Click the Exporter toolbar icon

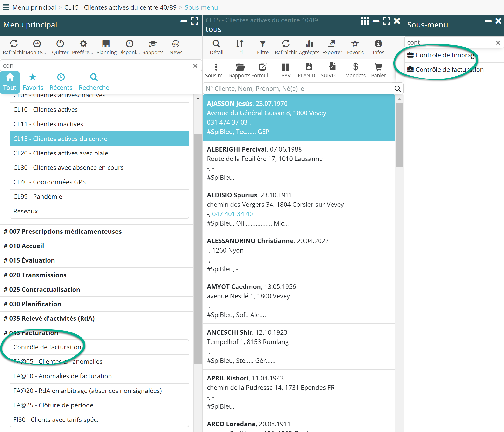(x=332, y=44)
